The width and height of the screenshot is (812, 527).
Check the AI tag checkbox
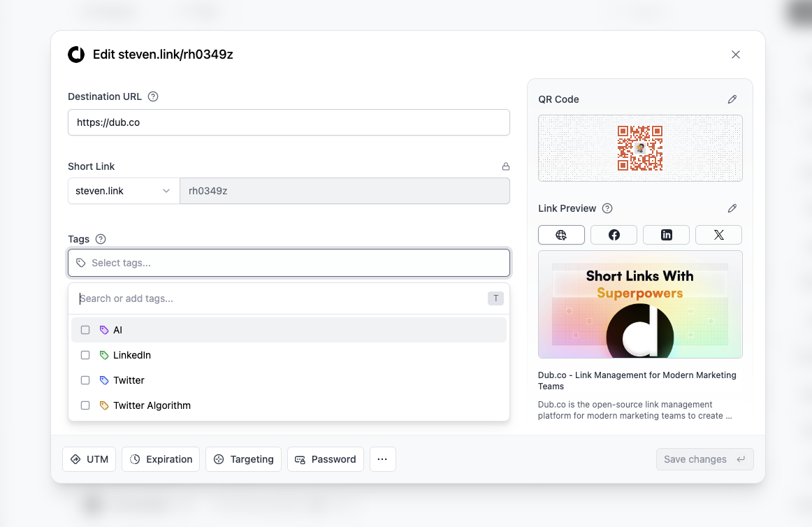(x=85, y=329)
